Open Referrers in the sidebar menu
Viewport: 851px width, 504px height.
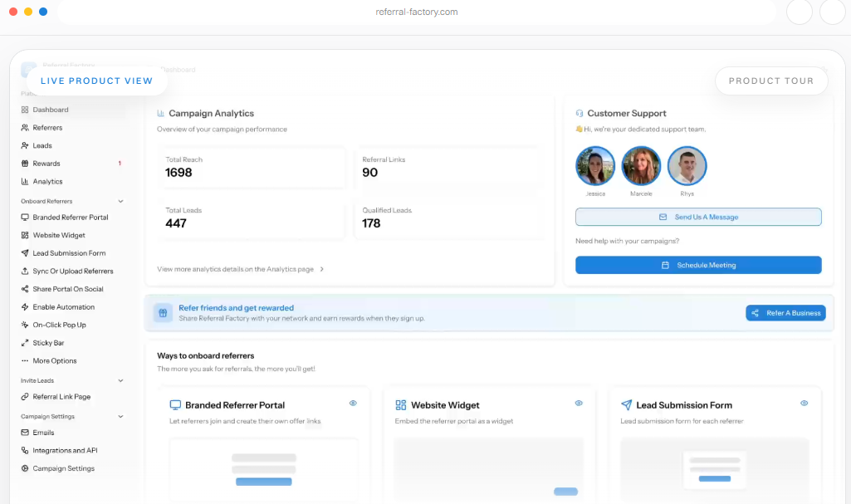coord(47,128)
